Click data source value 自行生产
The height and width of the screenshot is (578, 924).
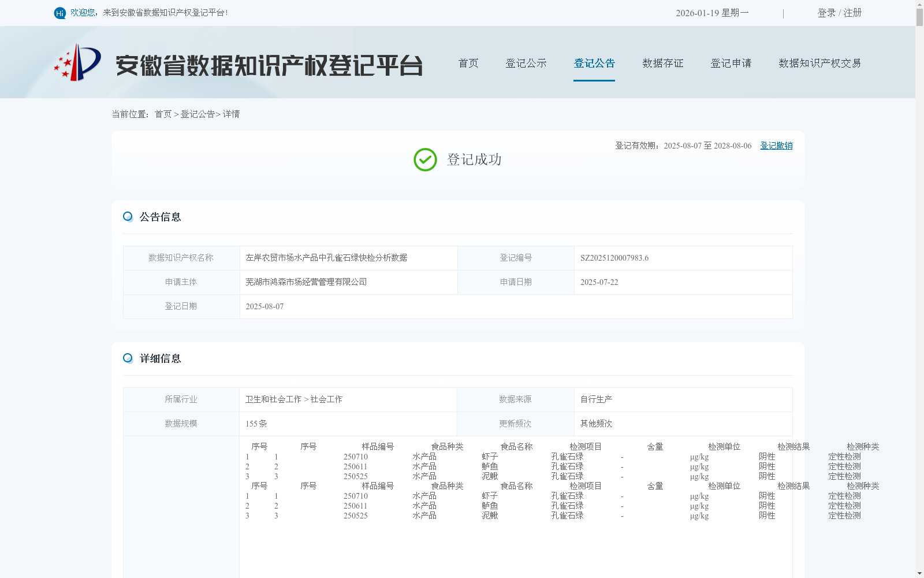coord(597,399)
